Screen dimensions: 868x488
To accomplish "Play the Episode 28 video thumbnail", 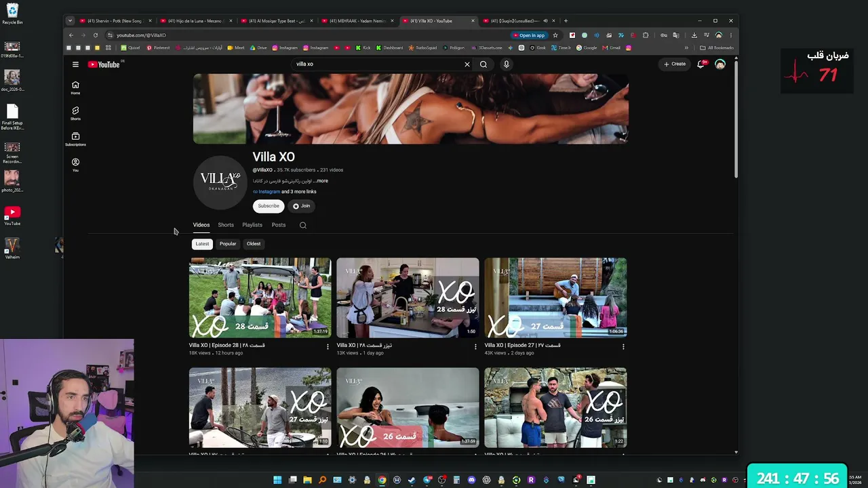I will (260, 298).
